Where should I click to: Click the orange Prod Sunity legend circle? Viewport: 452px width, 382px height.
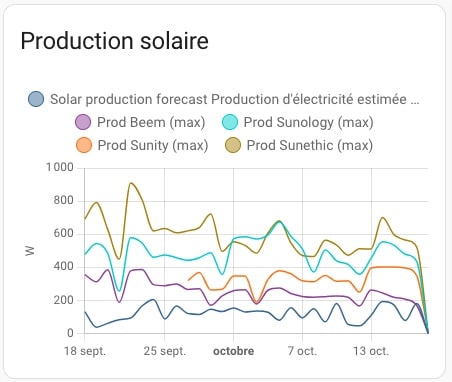coord(84,145)
